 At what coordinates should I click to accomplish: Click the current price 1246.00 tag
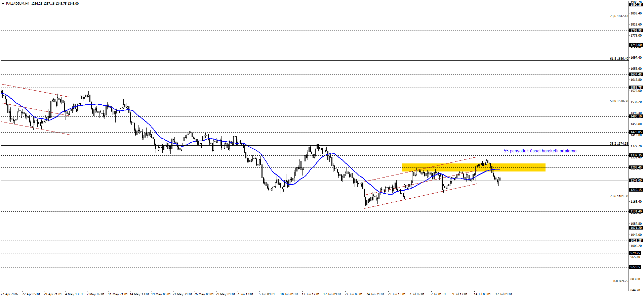pyautogui.click(x=636, y=181)
